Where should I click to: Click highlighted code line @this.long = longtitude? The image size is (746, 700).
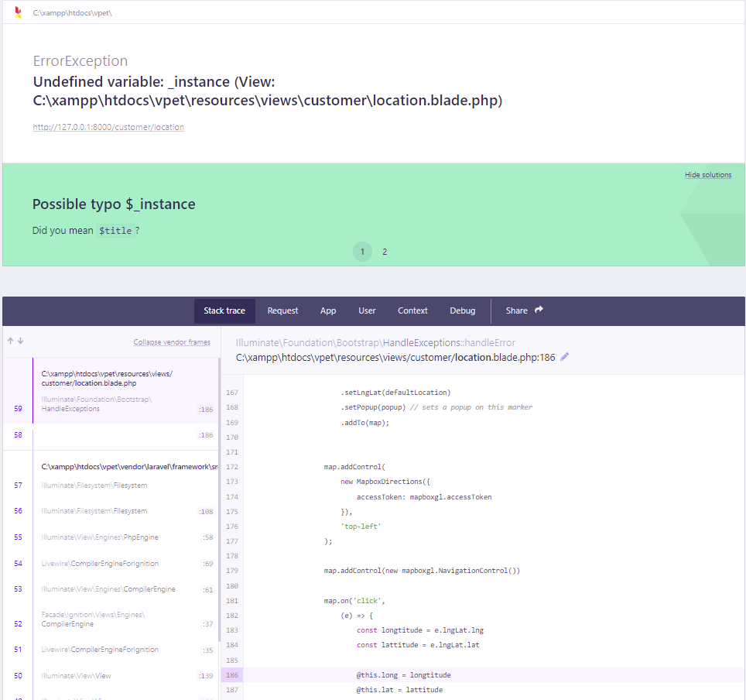403,674
